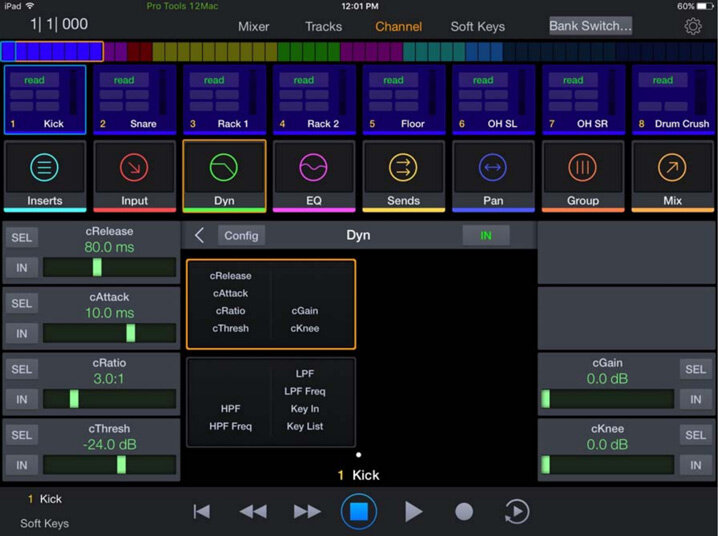This screenshot has width=718, height=536.
Task: Adjust the cAttack slider
Action: tap(109, 333)
